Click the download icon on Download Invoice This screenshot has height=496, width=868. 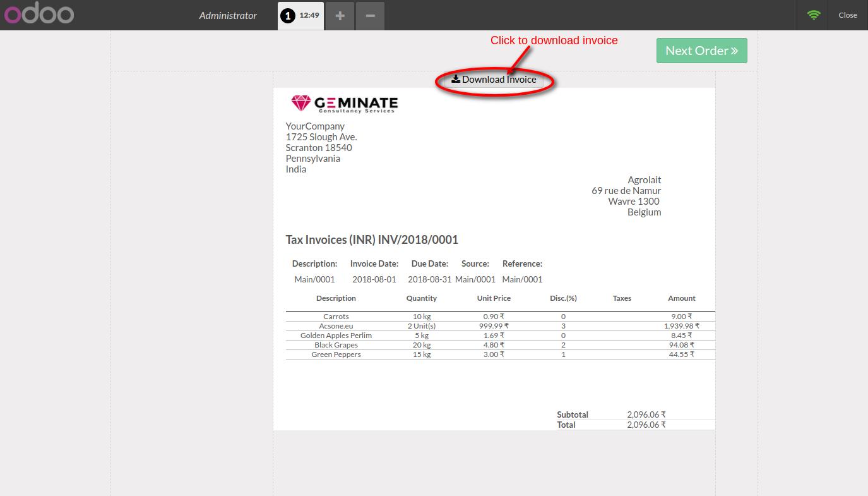[455, 78]
